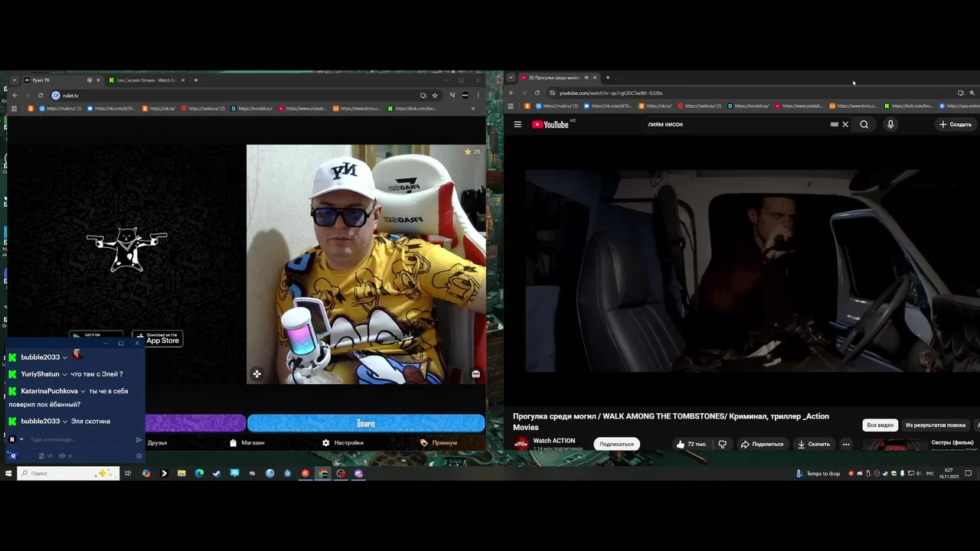980x551 pixels.
Task: Open on-screen keyboard icon in YouTube search
Action: (835, 124)
